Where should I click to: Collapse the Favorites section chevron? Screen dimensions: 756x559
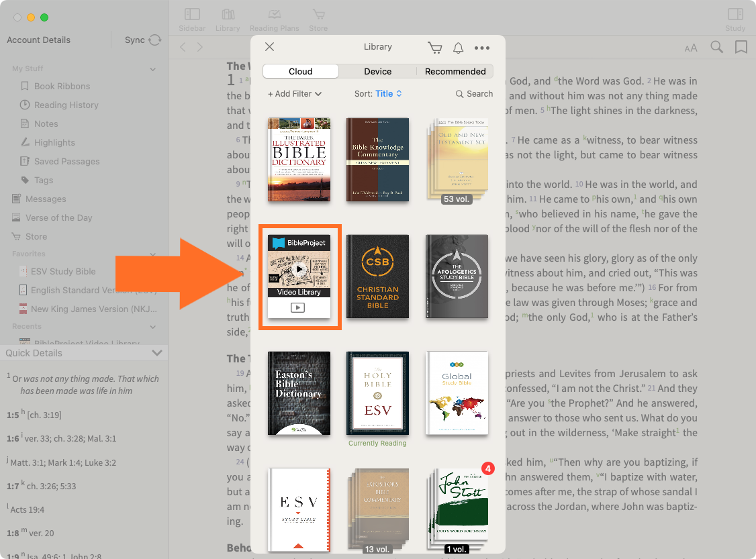(153, 254)
